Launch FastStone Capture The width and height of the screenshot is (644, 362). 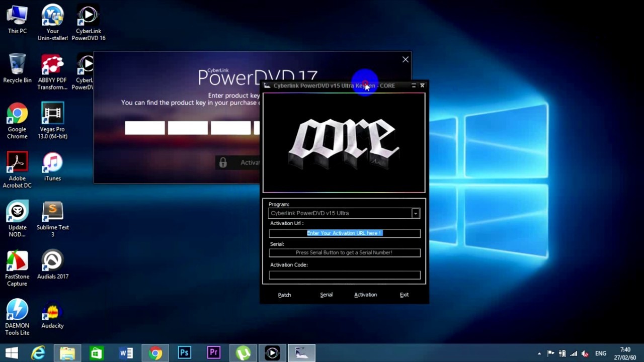tap(17, 268)
